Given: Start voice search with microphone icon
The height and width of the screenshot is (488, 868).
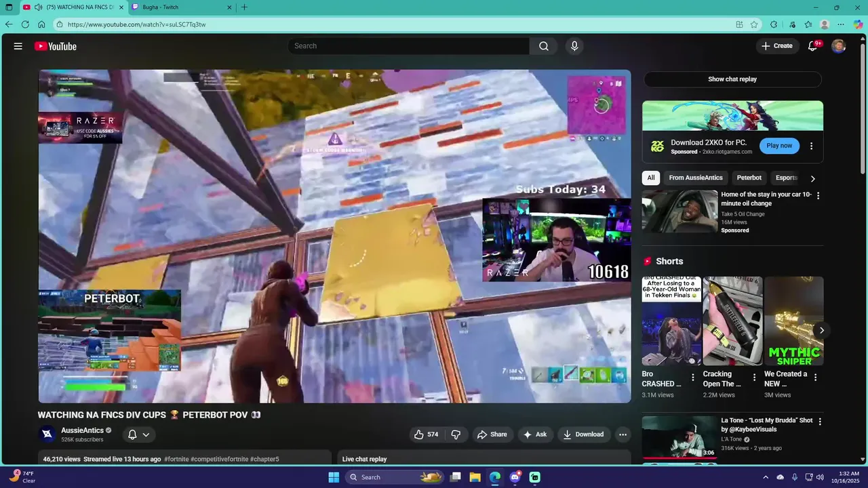Looking at the screenshot, I should pyautogui.click(x=574, y=46).
